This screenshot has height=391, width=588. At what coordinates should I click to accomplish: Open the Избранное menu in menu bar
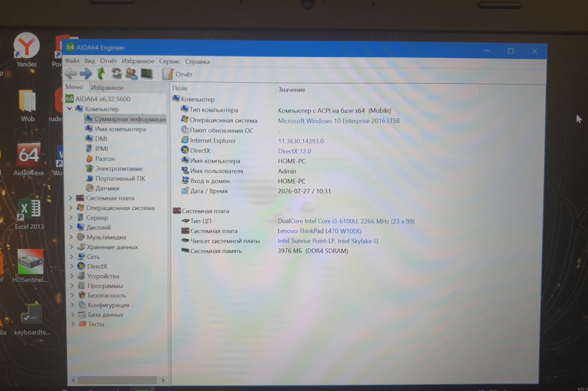pyautogui.click(x=138, y=61)
